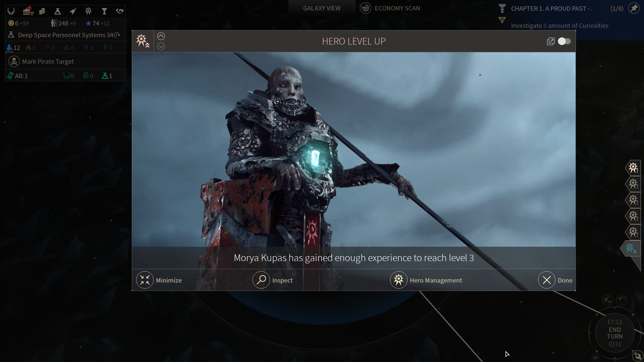Viewport: 644px width, 362px height.
Task: Click the military units icon in top bar
Action: pyautogui.click(x=72, y=11)
